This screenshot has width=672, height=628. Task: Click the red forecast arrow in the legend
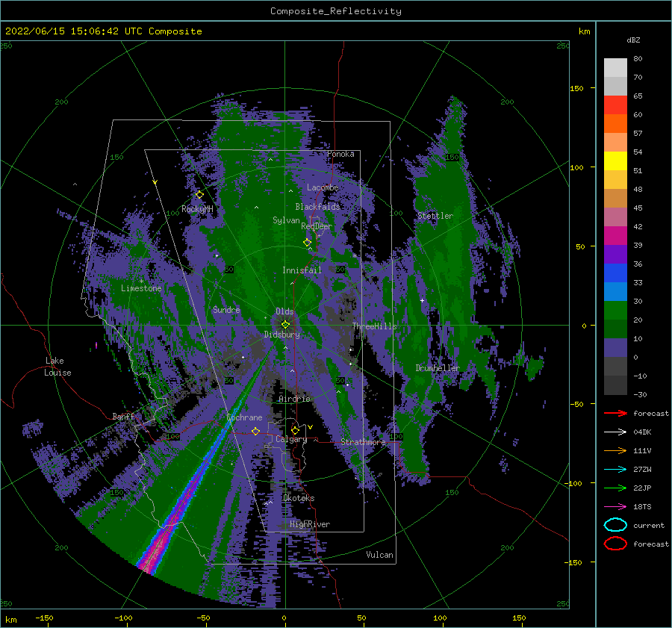(615, 413)
